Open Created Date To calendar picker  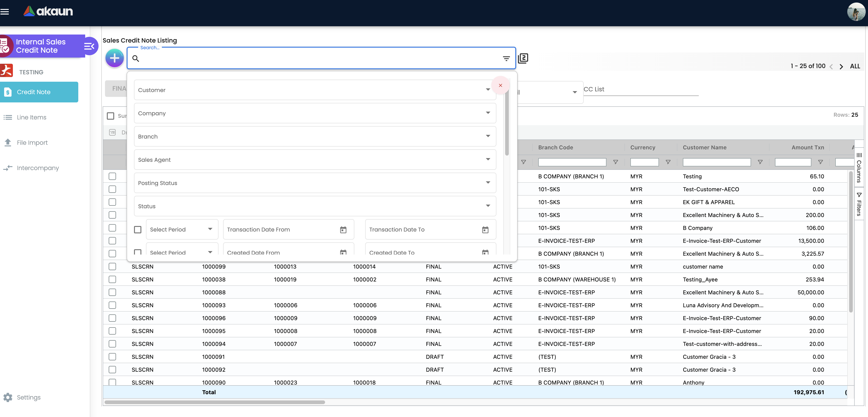pyautogui.click(x=485, y=252)
